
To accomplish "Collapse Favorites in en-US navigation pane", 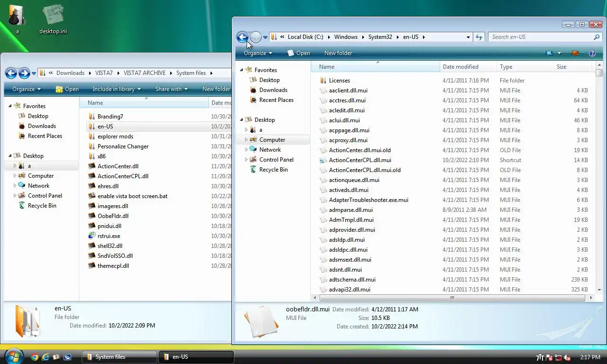I will point(241,70).
